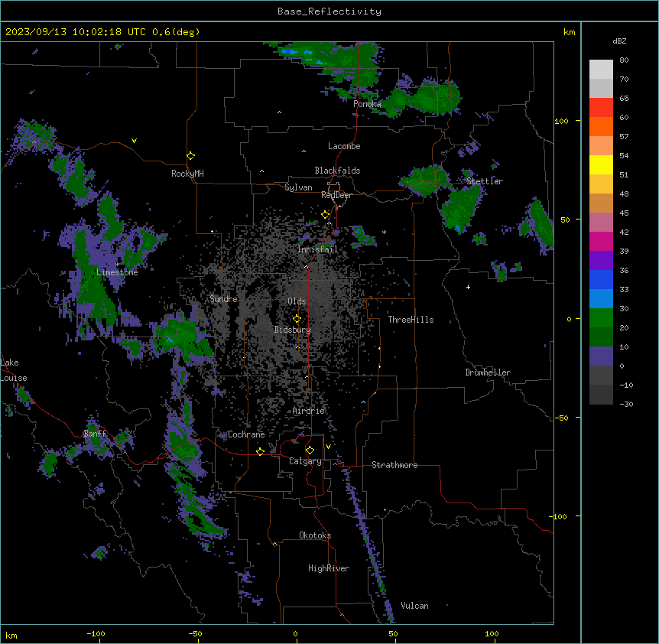Click the dBZ legend heading

pyautogui.click(x=619, y=41)
